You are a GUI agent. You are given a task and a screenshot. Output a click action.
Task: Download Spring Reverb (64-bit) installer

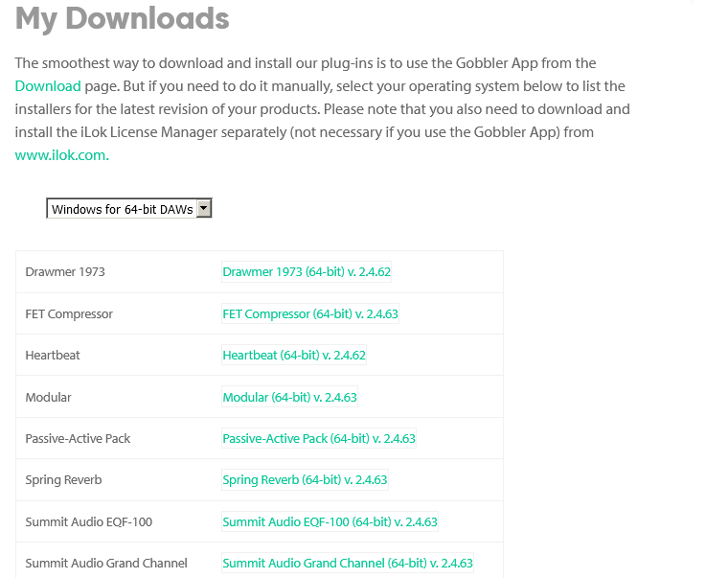point(305,480)
